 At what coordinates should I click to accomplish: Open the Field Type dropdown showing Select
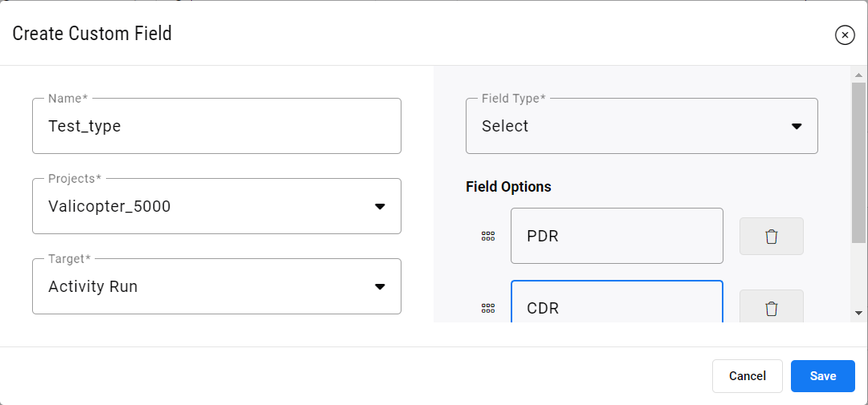click(642, 126)
